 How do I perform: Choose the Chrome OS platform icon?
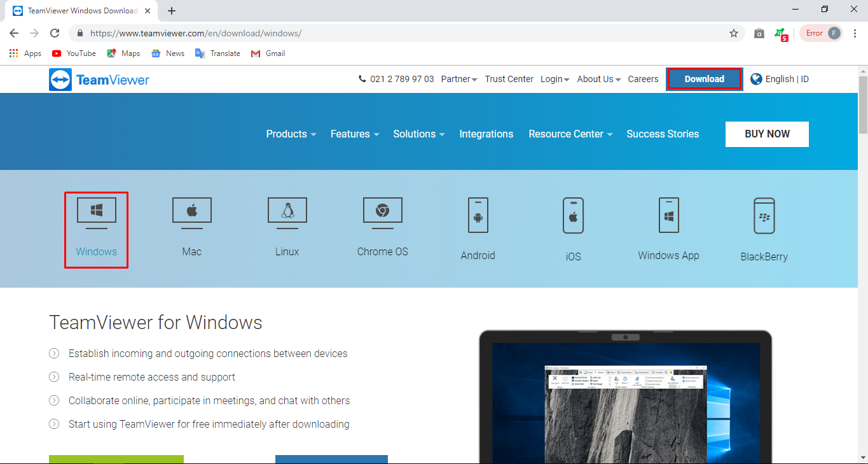383,213
